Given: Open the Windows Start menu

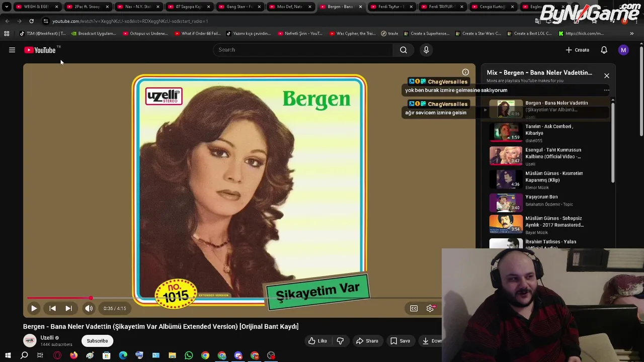Looking at the screenshot, I should (x=8, y=355).
